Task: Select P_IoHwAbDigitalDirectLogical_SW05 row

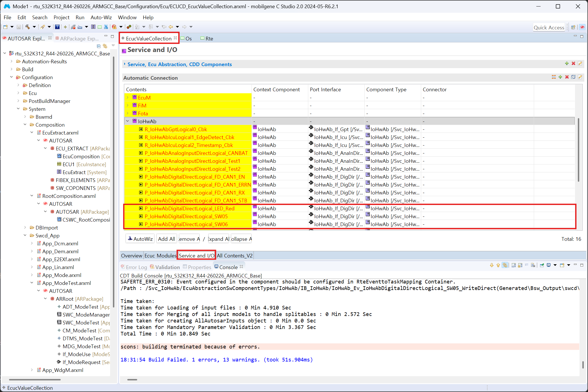Action: (x=349, y=216)
